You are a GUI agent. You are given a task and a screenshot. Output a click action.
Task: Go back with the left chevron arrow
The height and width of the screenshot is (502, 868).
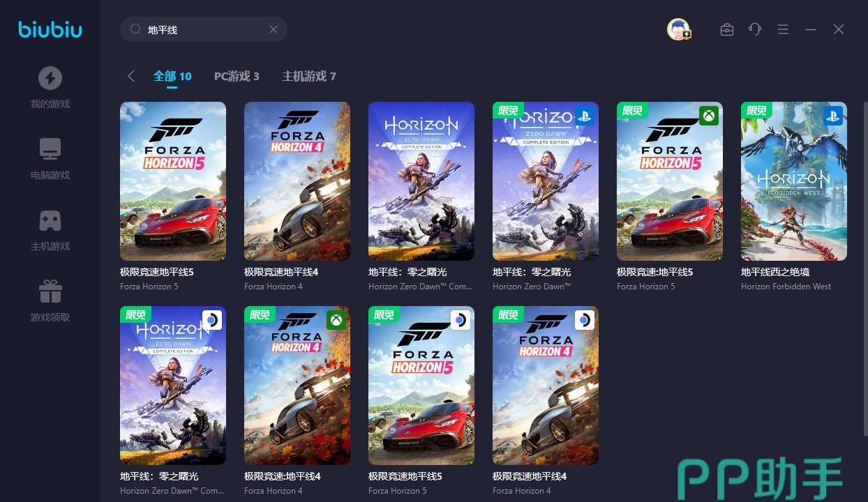click(x=131, y=76)
